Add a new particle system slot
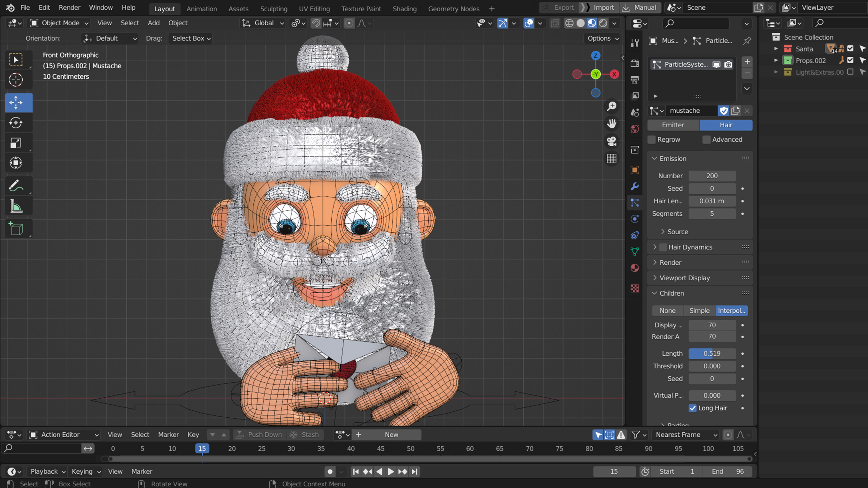 [x=747, y=62]
